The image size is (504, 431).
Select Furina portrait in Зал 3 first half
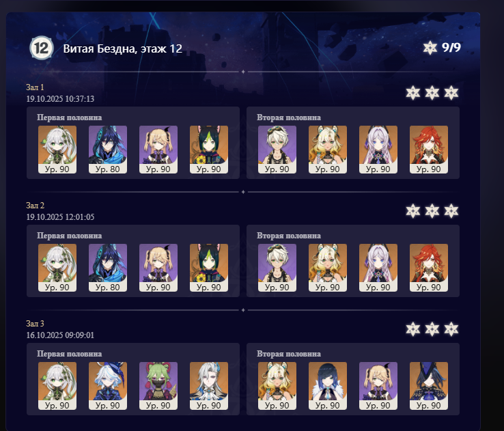click(108, 386)
